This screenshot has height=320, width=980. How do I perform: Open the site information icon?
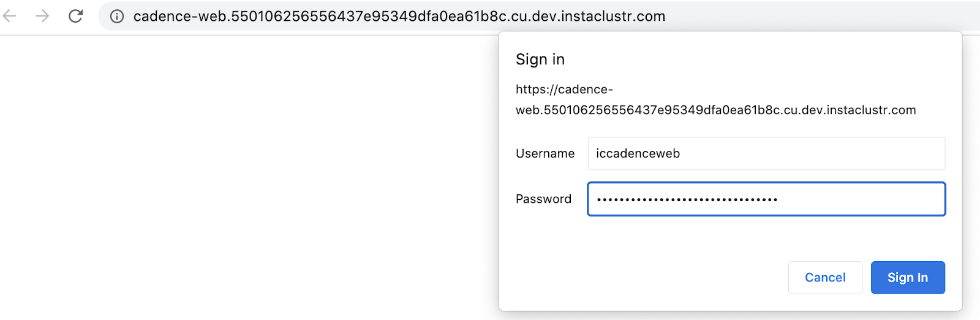click(x=116, y=17)
